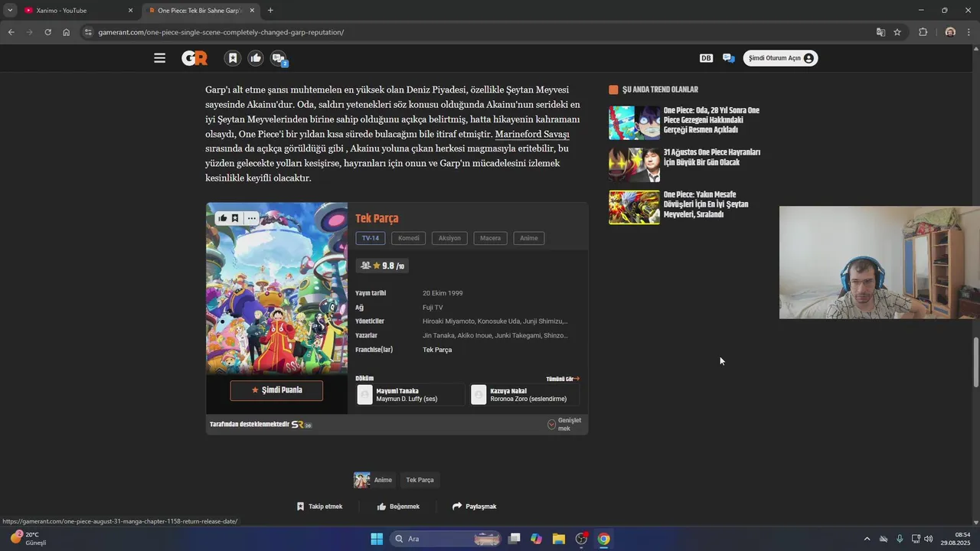This screenshot has width=980, height=551.
Task: Select the Anime genre tag in card
Action: [529, 238]
